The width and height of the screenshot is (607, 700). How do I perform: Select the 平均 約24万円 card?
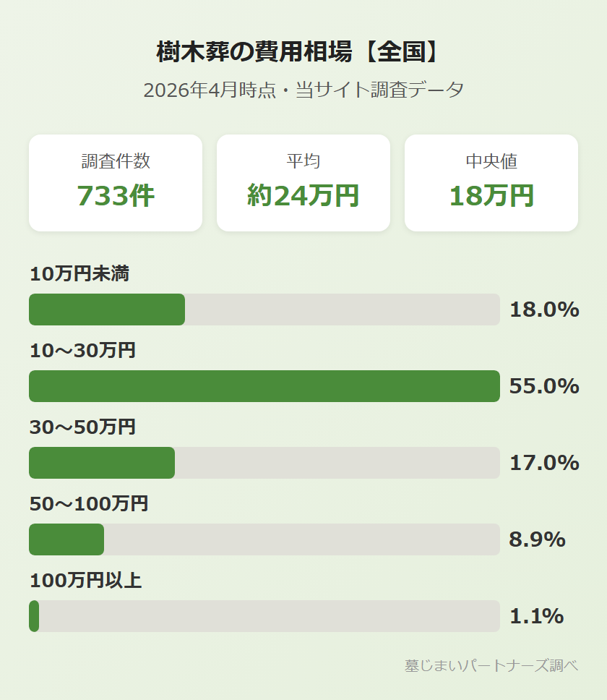(x=303, y=183)
